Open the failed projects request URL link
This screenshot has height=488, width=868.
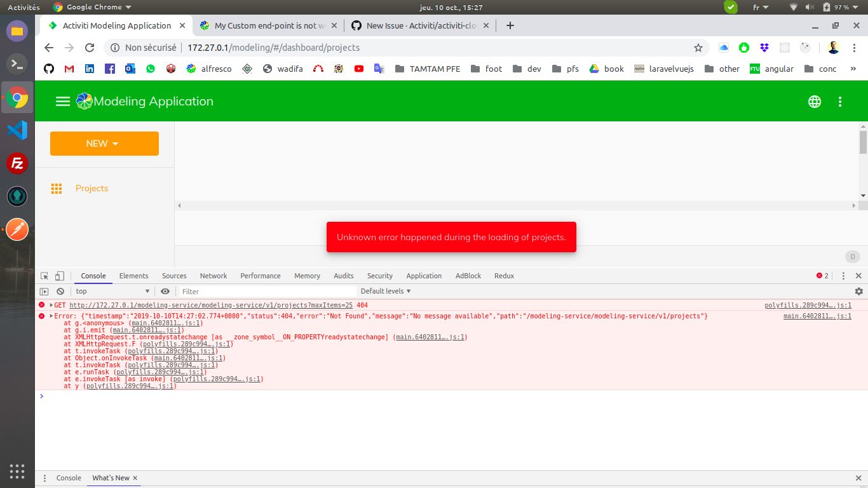click(x=211, y=306)
